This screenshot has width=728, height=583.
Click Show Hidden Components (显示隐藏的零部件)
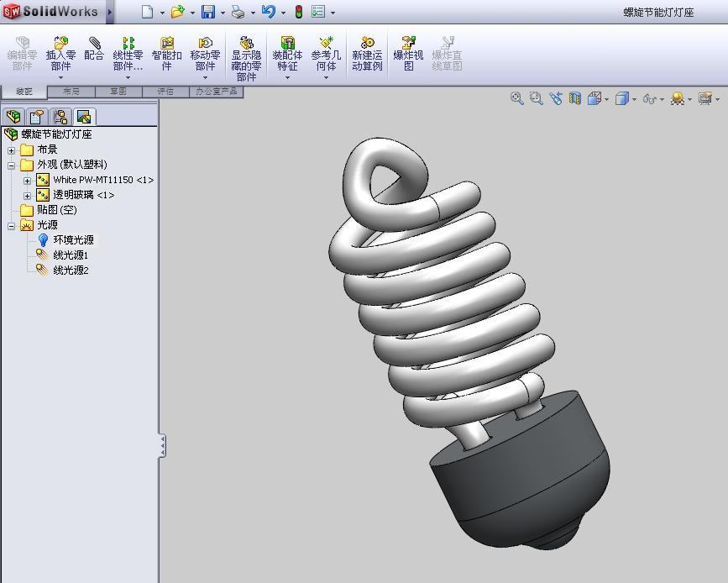pyautogui.click(x=246, y=59)
